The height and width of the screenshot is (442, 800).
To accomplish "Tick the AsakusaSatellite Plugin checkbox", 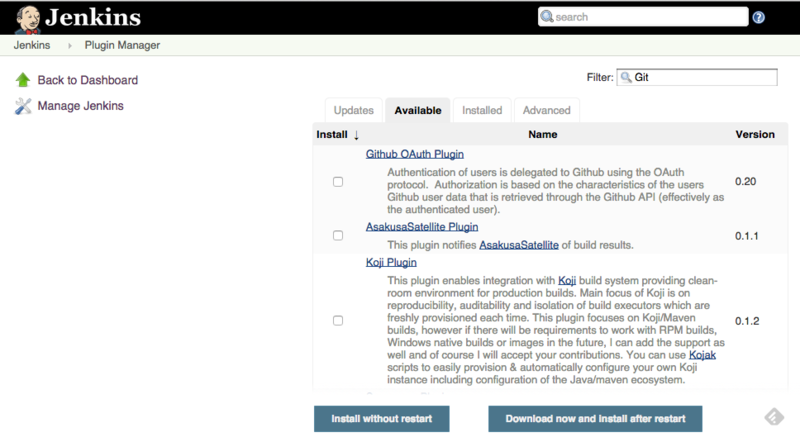I will [338, 235].
